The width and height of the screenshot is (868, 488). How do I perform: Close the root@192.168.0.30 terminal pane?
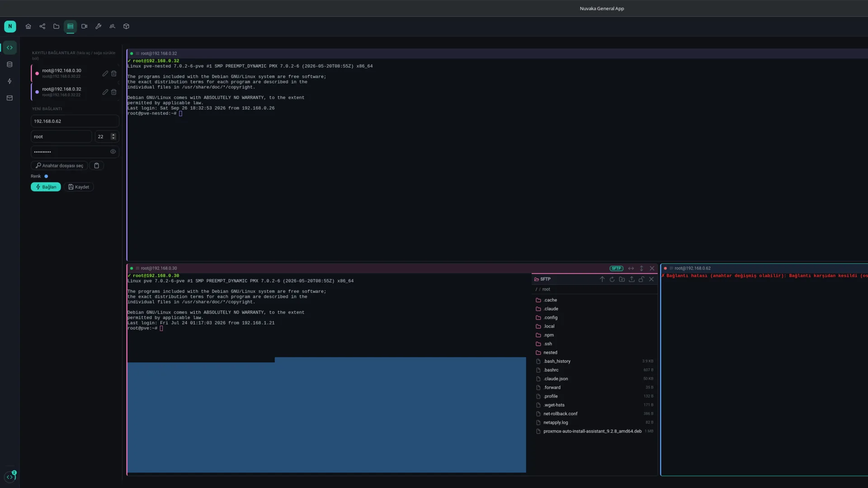(652, 268)
